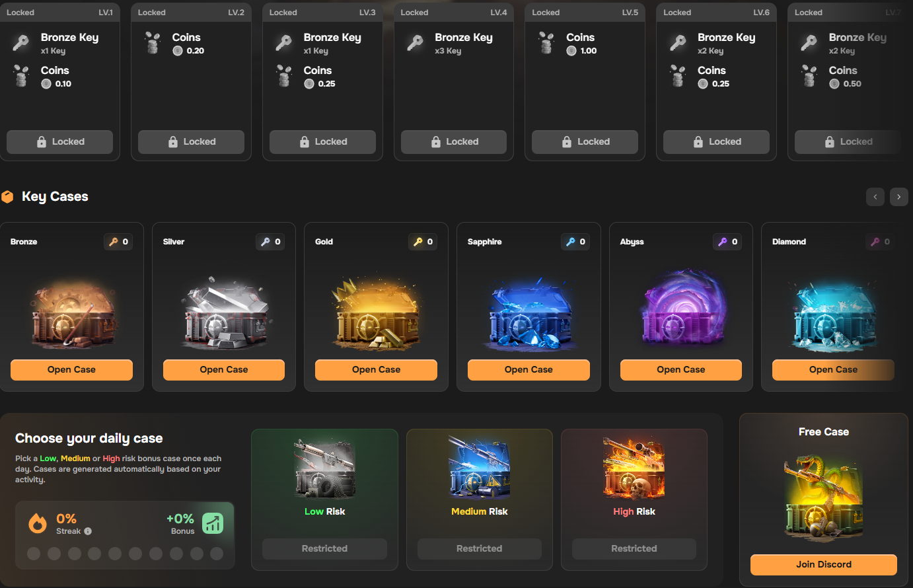Click the Locked button on the LV.1 card

(x=59, y=141)
